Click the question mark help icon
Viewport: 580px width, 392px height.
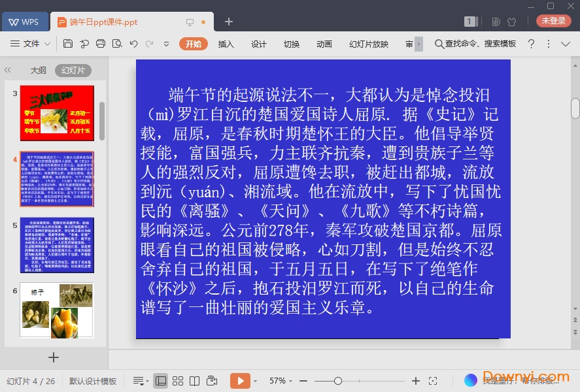[x=531, y=44]
